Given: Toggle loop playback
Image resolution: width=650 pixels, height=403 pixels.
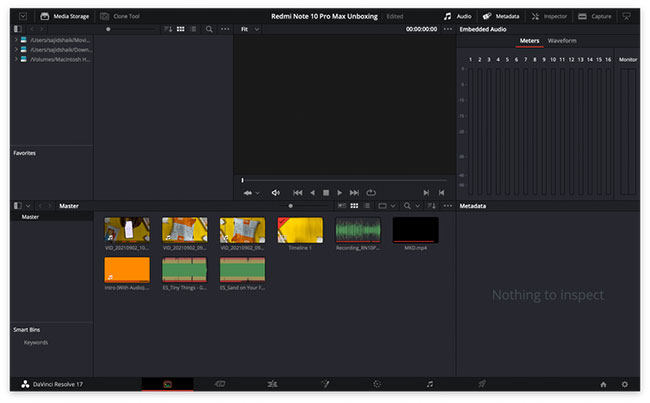Looking at the screenshot, I should 371,193.
